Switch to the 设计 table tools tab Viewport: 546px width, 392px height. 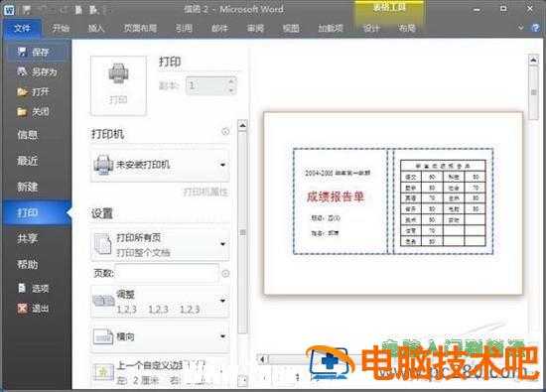tap(371, 28)
